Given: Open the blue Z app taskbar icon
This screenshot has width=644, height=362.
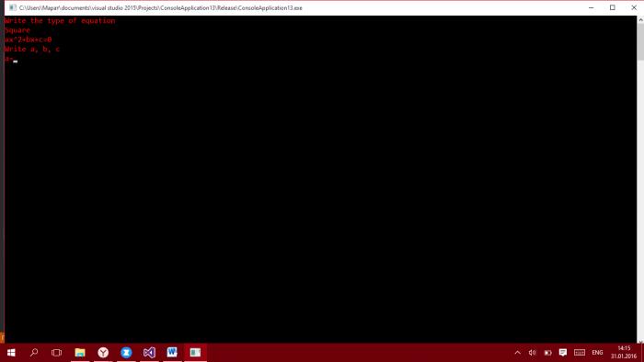Looking at the screenshot, I should click(x=126, y=353).
